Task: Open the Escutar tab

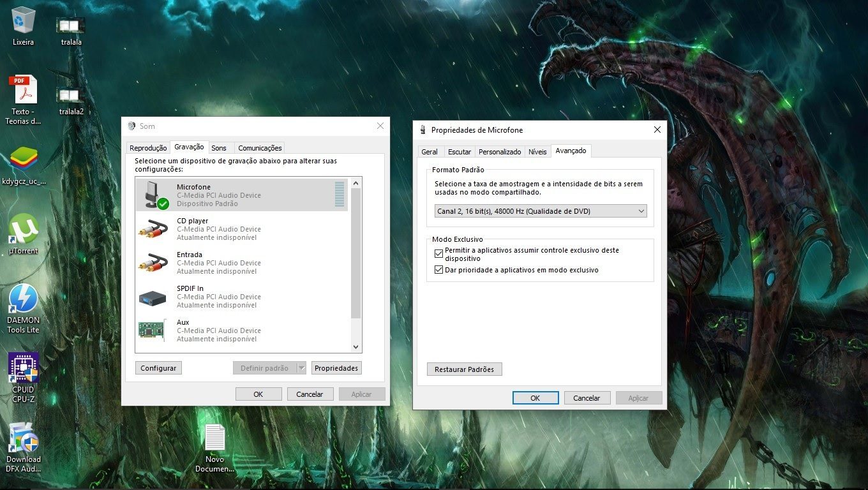Action: pos(460,152)
